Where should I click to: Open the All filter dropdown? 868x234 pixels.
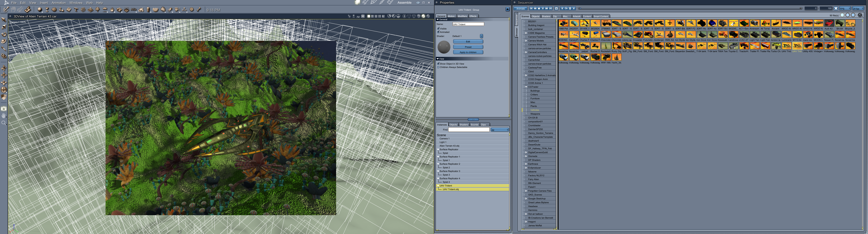500,130
